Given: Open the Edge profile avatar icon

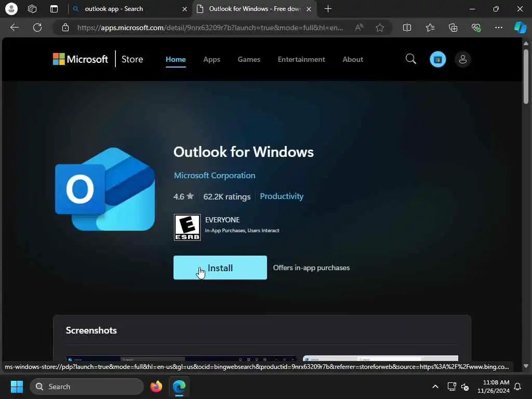Looking at the screenshot, I should (x=11, y=9).
